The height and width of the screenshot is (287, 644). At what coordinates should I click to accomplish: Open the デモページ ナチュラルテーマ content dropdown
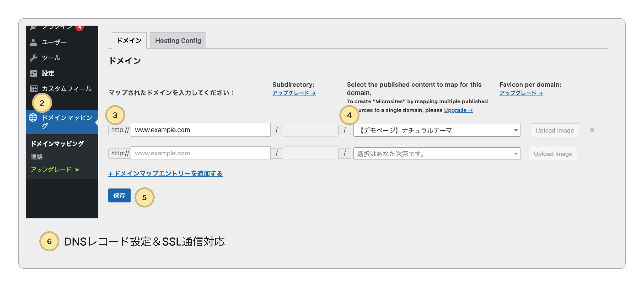click(x=437, y=130)
